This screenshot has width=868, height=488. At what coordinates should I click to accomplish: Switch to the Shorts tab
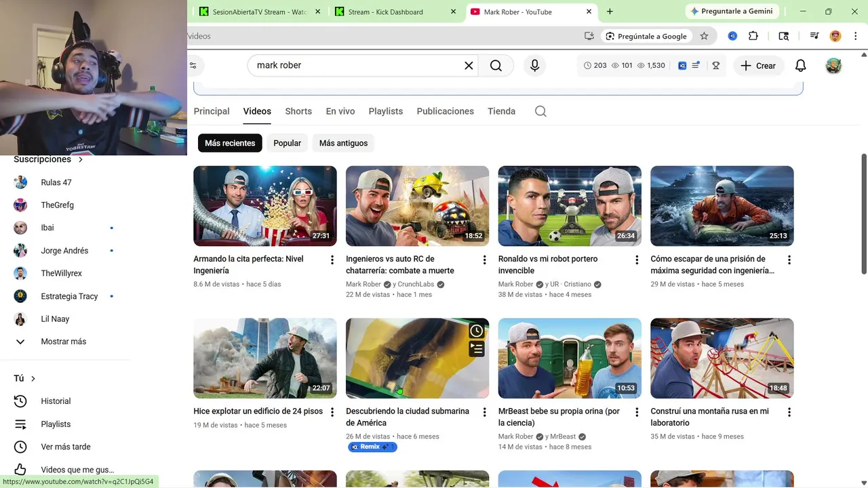(298, 111)
